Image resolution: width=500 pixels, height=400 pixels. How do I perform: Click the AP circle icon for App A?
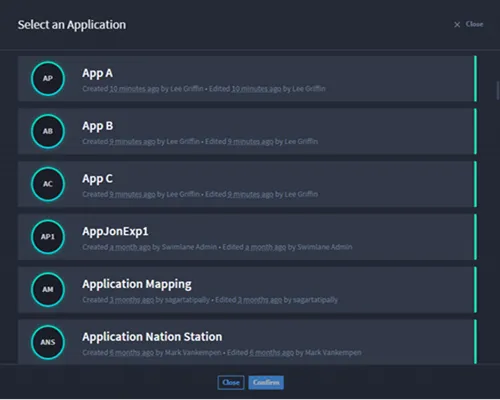(48, 79)
